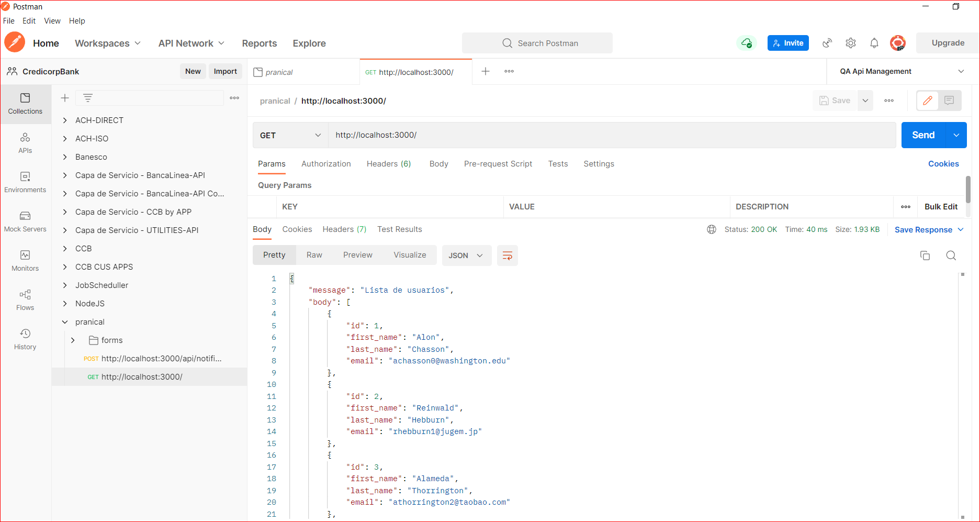980x522 pixels.
Task: Open the HTTP method GET dropdown
Action: 290,135
